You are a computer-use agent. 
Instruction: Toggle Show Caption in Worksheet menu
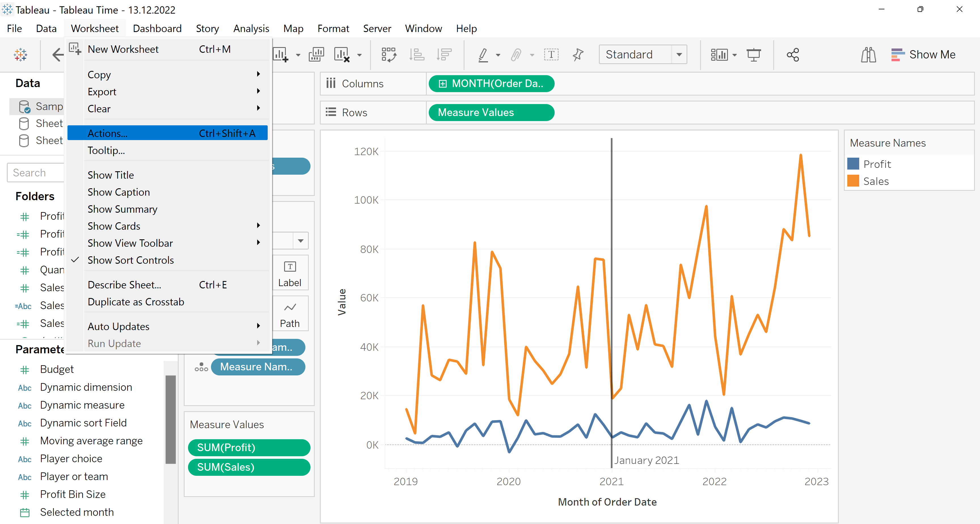point(119,192)
